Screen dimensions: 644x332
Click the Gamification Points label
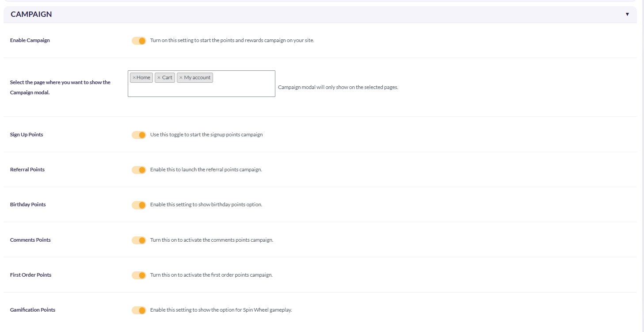[x=33, y=310]
